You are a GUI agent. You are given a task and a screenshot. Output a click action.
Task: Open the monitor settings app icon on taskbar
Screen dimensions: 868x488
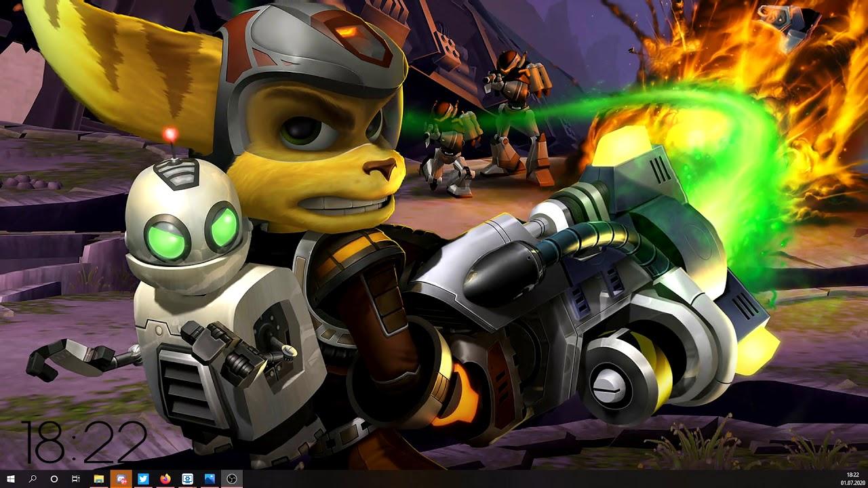[x=187, y=479]
